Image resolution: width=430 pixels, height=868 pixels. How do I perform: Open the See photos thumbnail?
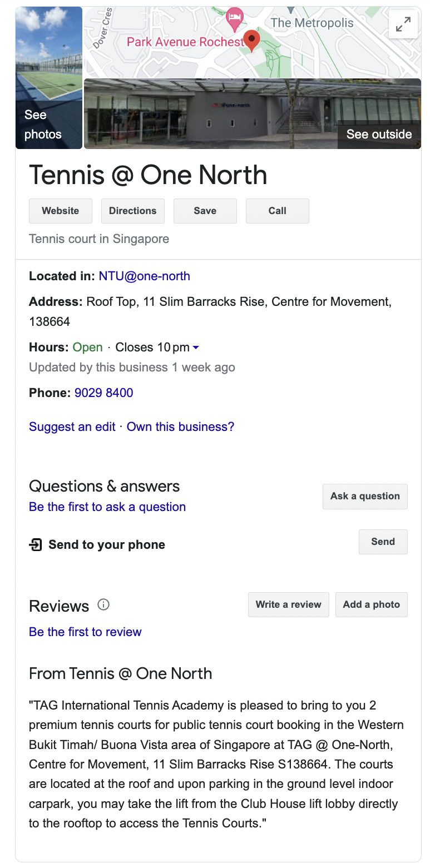point(49,78)
